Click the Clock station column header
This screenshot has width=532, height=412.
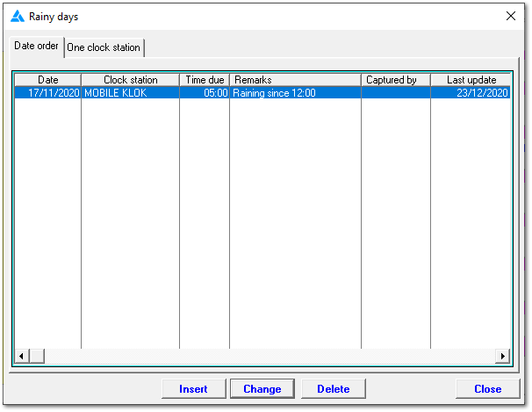[130, 80]
